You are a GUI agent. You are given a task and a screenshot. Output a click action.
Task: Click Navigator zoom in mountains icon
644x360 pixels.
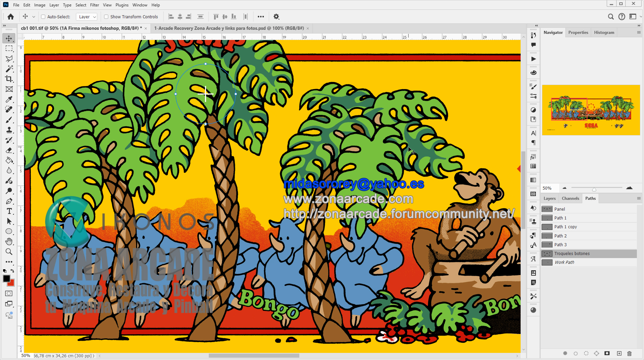tap(629, 188)
